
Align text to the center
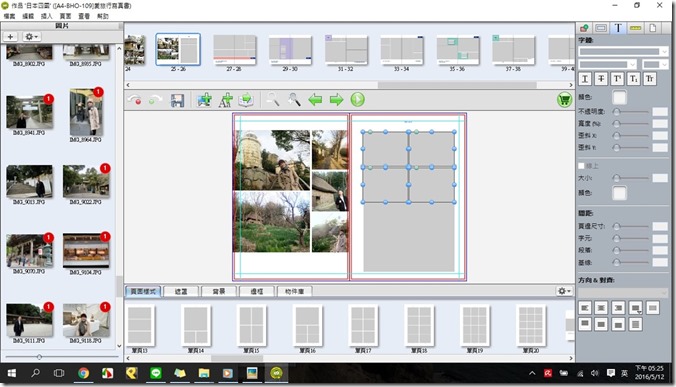601,308
